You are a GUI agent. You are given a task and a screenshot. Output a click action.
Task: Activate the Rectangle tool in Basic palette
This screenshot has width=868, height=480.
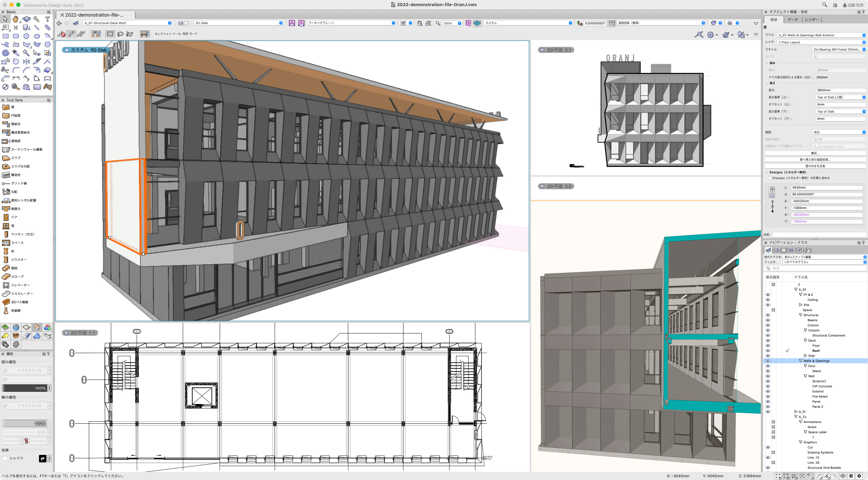pyautogui.click(x=5, y=36)
